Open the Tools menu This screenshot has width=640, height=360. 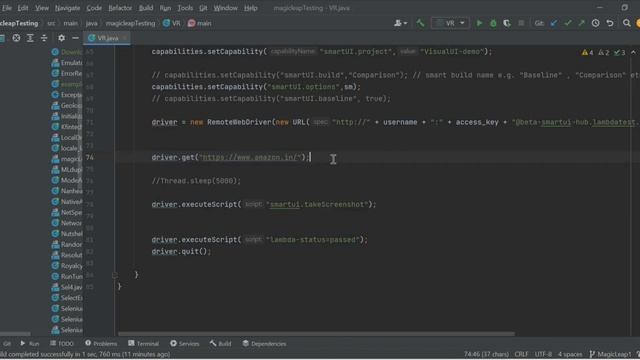click(x=185, y=8)
